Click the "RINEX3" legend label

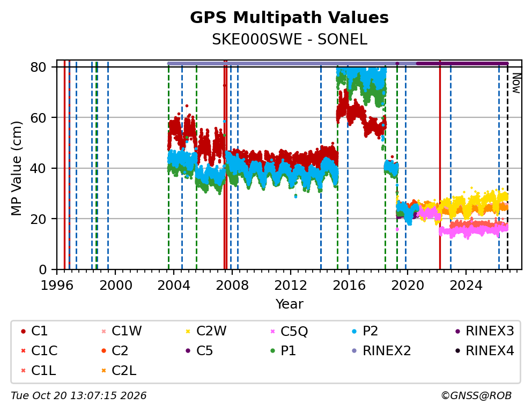coord(490,331)
